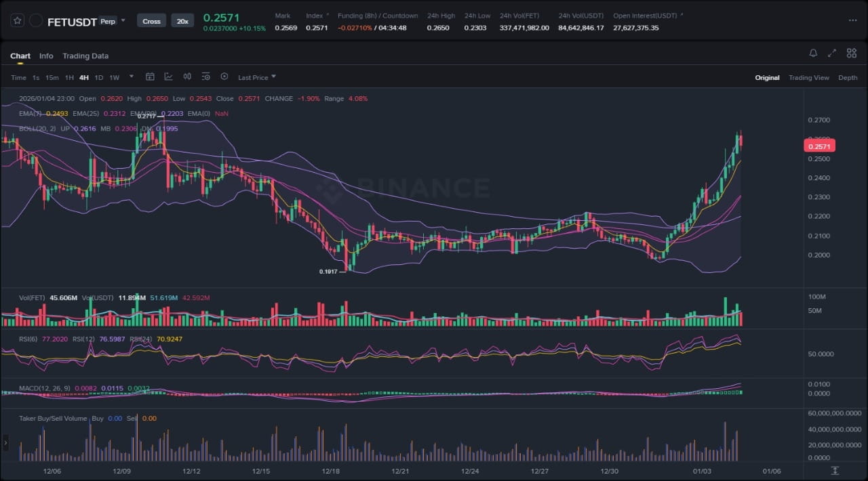Click the 24h Vol(USDT) value
This screenshot has width=868, height=481.
click(x=580, y=28)
